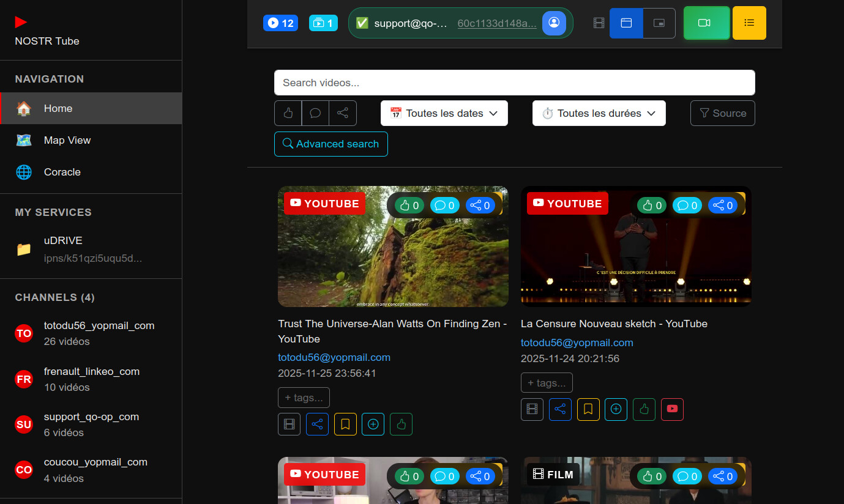Click the profile account icon in the header
Screen dimensions: 844x504
click(554, 23)
